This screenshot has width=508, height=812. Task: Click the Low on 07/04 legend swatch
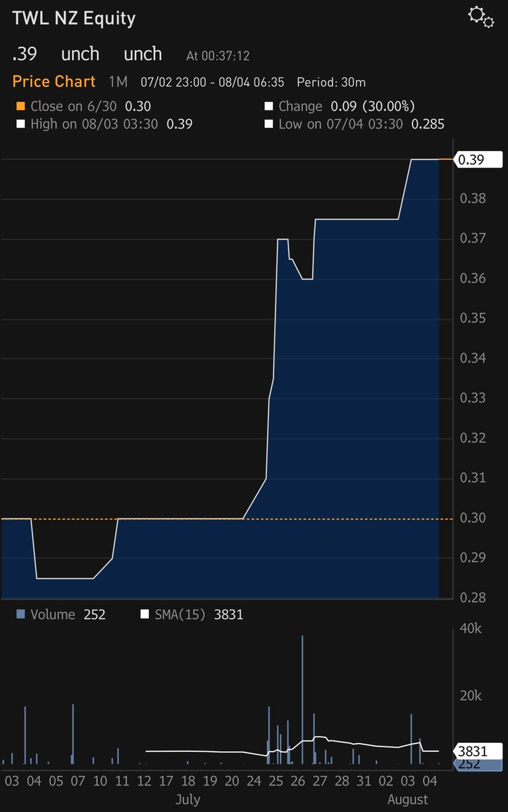[269, 124]
